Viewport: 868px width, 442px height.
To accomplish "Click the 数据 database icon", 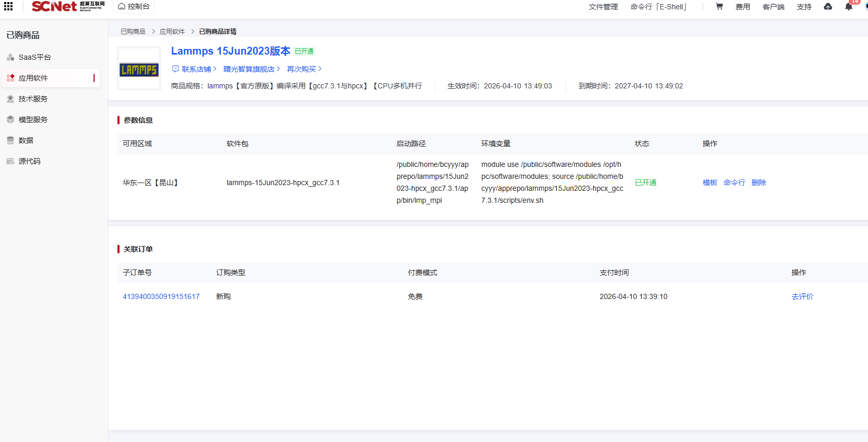I will tap(10, 140).
